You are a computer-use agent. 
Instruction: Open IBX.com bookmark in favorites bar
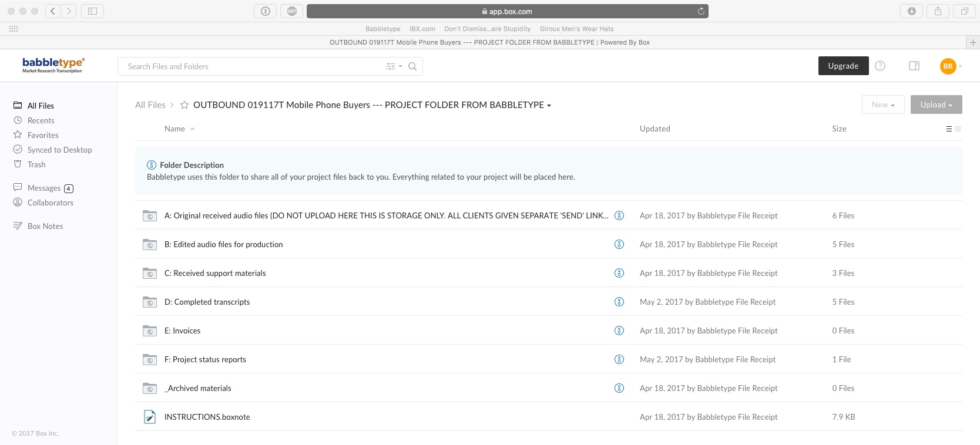click(x=422, y=29)
